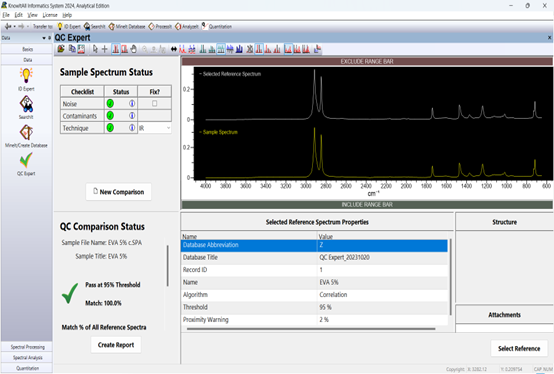Select the Data sidebar section

point(27,60)
